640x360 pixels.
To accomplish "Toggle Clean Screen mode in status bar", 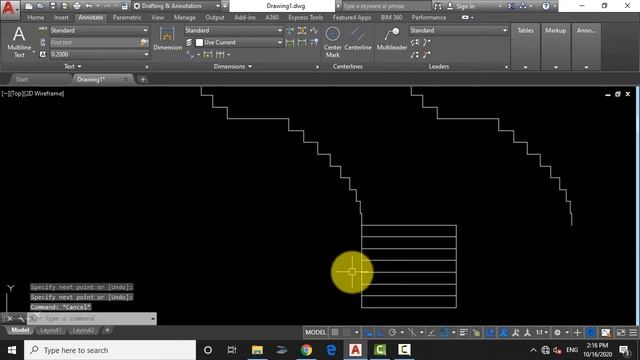I will 621,333.
